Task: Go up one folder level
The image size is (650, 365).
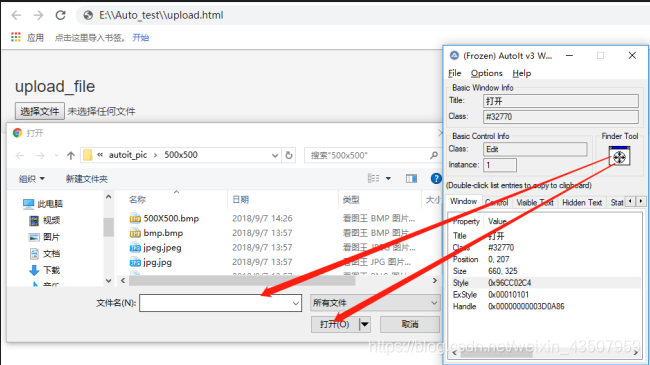Action: click(x=71, y=156)
